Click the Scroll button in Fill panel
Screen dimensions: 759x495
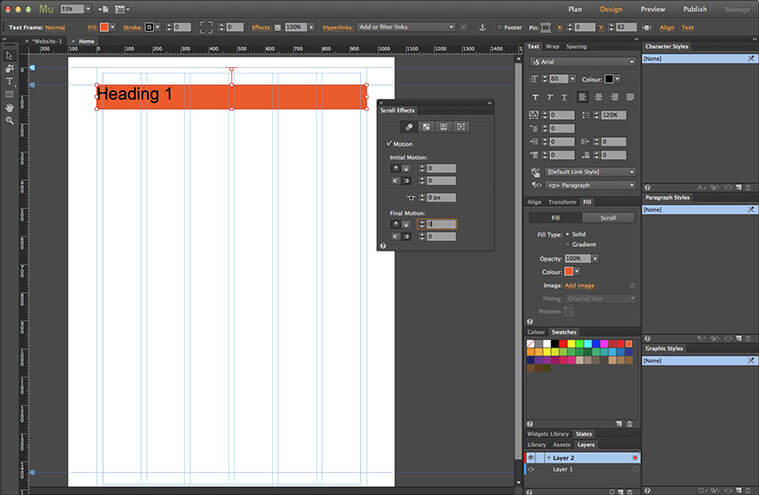point(608,218)
